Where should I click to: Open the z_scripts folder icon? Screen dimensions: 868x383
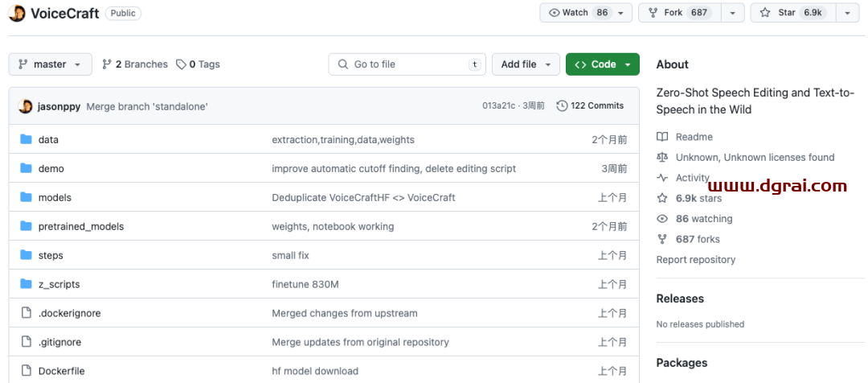click(x=26, y=284)
